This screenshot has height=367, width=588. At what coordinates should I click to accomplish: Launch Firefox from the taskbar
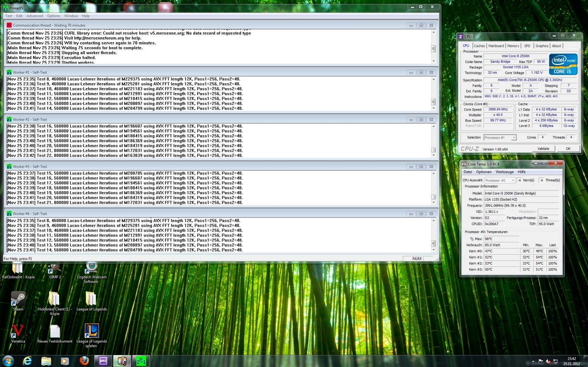[x=84, y=361]
